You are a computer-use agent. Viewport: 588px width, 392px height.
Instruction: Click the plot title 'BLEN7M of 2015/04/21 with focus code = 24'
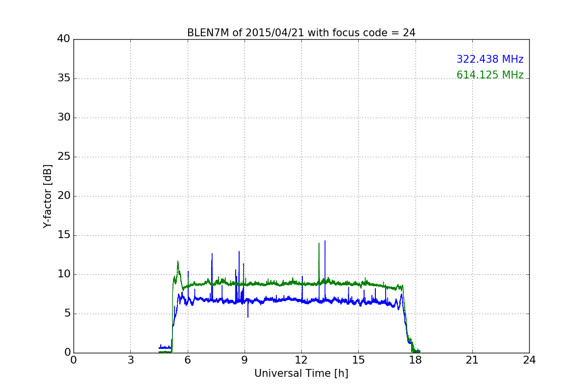click(301, 33)
